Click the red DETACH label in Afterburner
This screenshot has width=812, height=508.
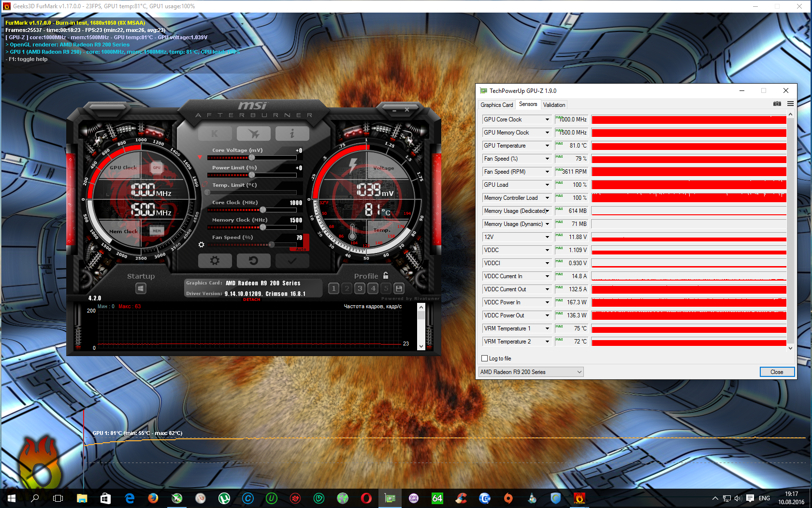[251, 299]
